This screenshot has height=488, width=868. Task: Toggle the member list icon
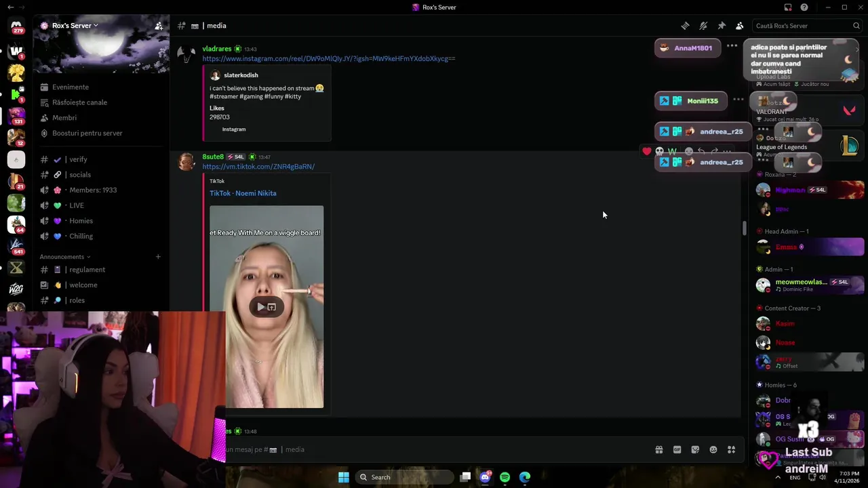click(x=740, y=26)
